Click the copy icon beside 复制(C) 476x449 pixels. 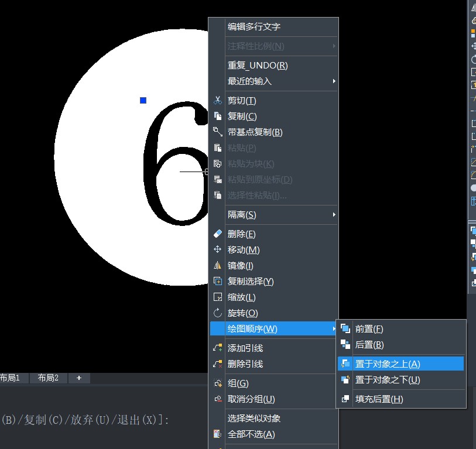[x=217, y=116]
